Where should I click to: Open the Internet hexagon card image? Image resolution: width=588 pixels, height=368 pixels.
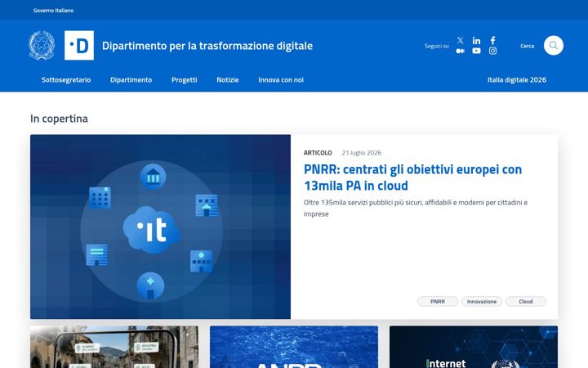click(474, 347)
